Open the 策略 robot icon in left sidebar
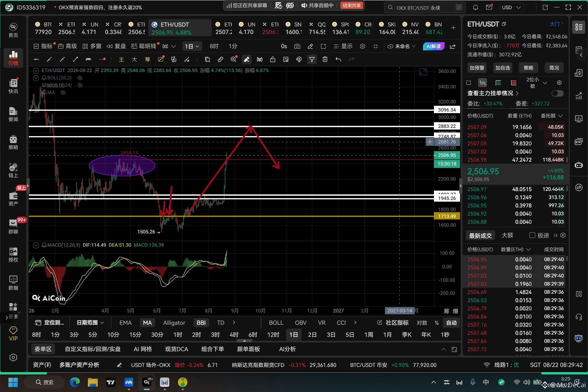This screenshot has height=392, width=588. pyautogui.click(x=13, y=142)
